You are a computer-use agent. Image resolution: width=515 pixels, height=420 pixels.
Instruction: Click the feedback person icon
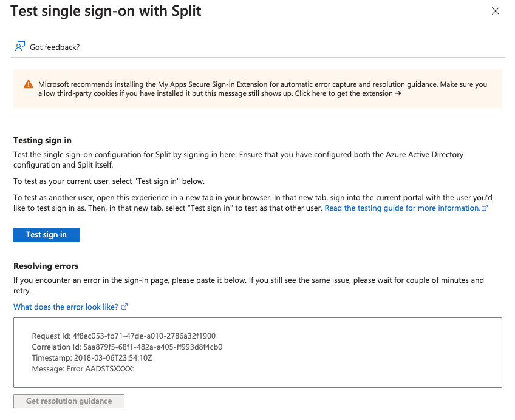(x=20, y=47)
